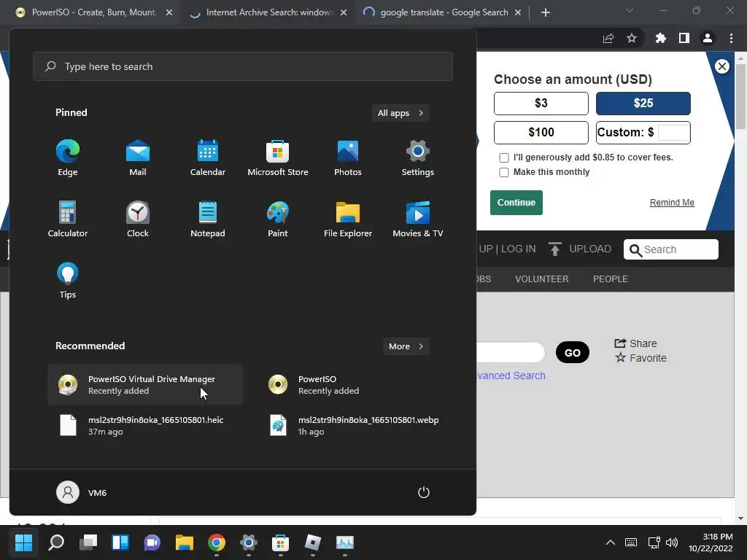Open the Clock app
Viewport: 747px width, 560px height.
tap(138, 219)
